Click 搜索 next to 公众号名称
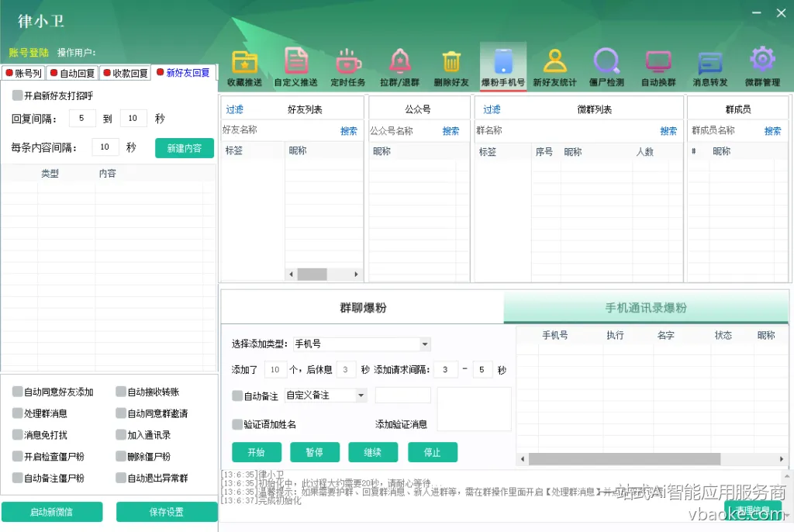The width and height of the screenshot is (794, 532). tap(451, 131)
